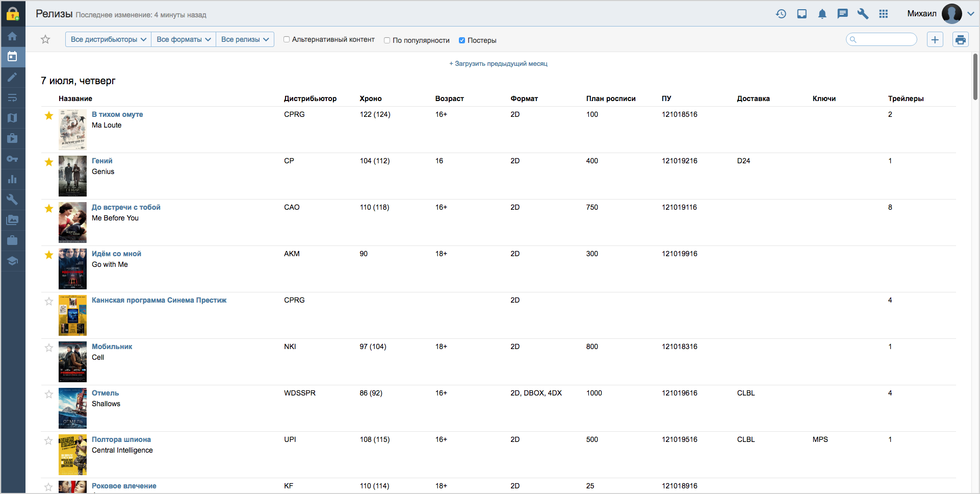Click the Полтора шпиона poster thumbnail

pyautogui.click(x=72, y=455)
